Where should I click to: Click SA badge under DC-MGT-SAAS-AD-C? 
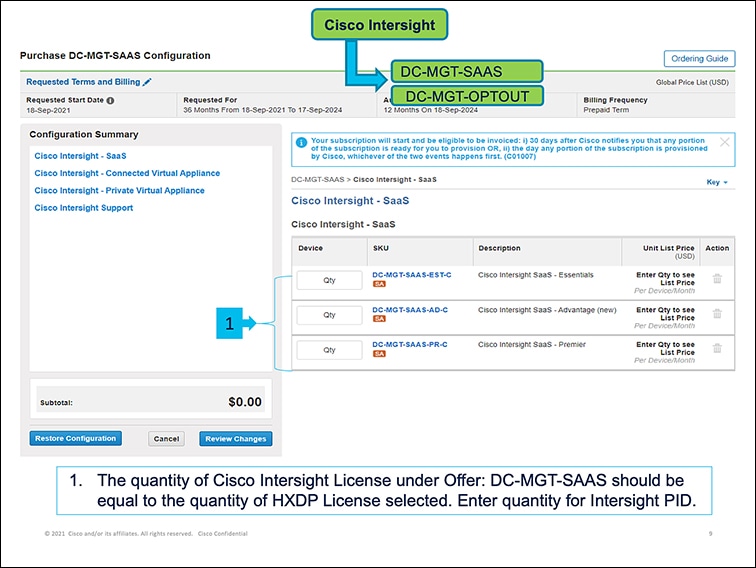379,319
